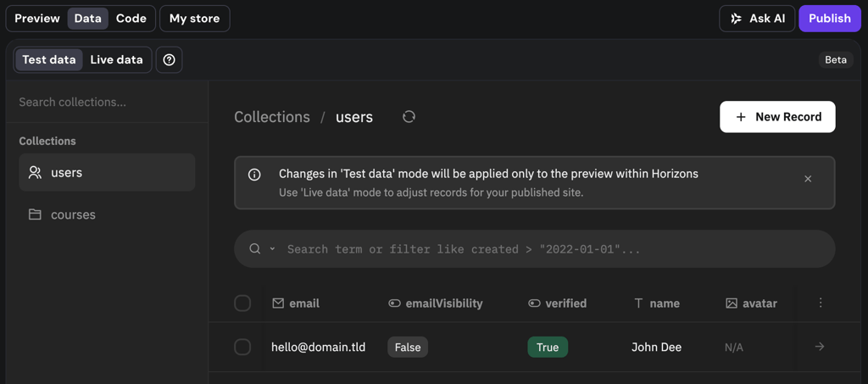Click the users collection icon in sidebar
This screenshot has height=384, width=868.
pos(35,173)
